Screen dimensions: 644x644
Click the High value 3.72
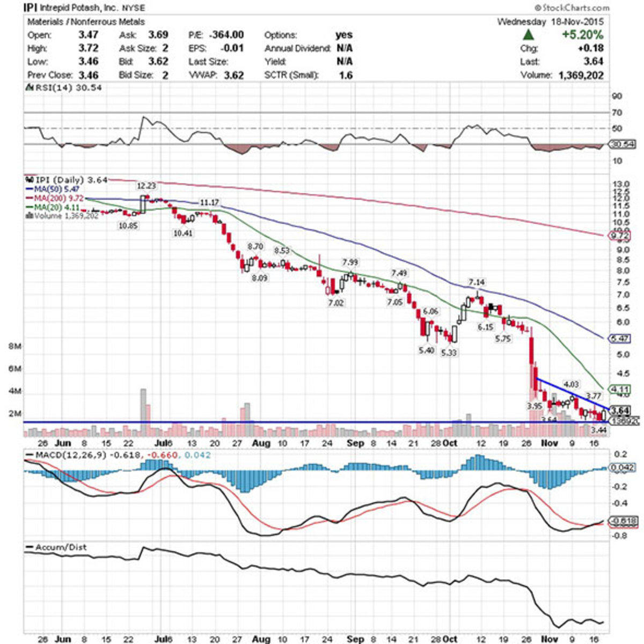tap(87, 48)
